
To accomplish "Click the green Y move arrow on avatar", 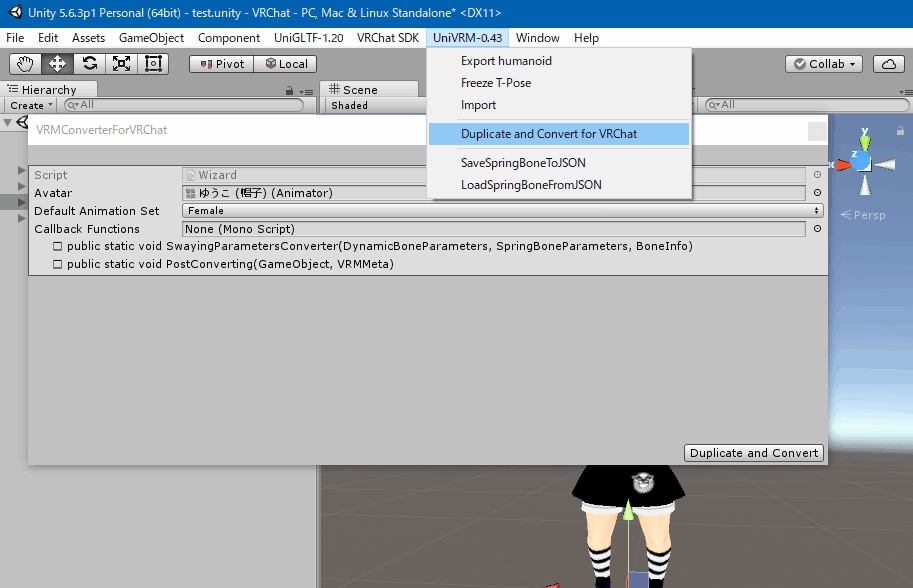I will coord(628,510).
